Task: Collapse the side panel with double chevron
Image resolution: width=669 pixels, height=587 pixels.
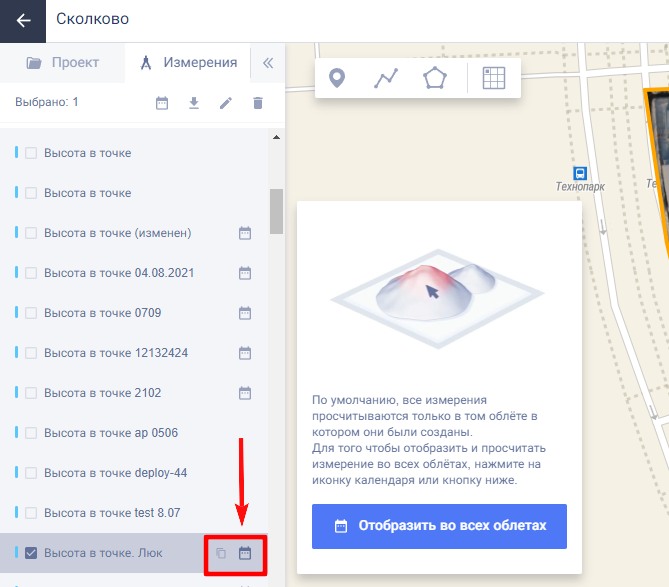Action: click(x=267, y=63)
